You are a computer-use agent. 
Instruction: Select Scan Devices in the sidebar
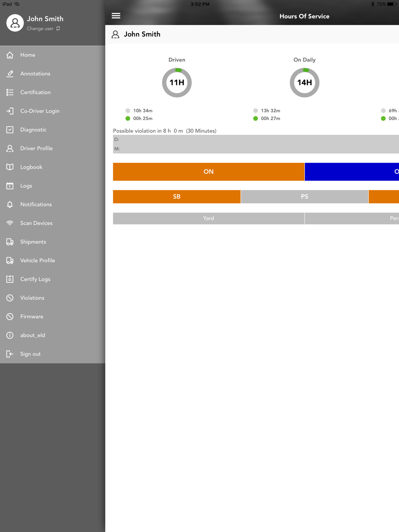click(x=53, y=223)
